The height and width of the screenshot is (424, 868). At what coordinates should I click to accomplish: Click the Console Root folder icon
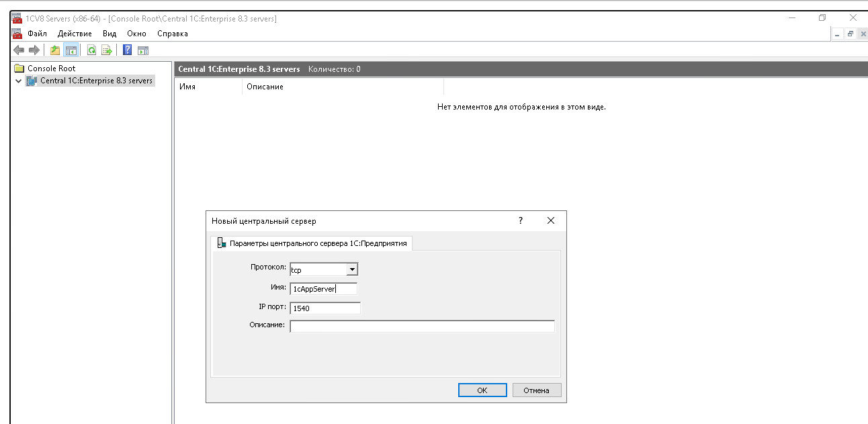19,69
